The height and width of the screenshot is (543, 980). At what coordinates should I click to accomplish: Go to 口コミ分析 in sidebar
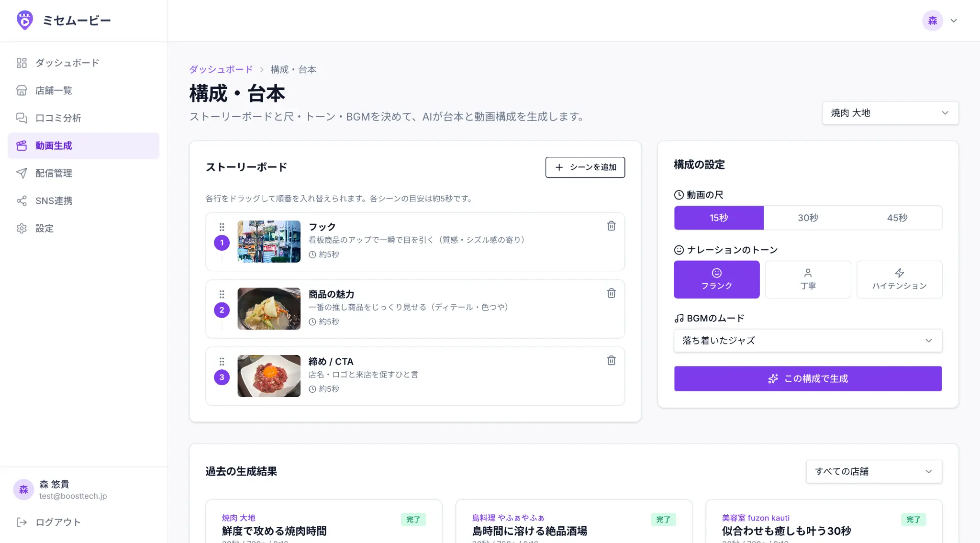click(x=84, y=118)
